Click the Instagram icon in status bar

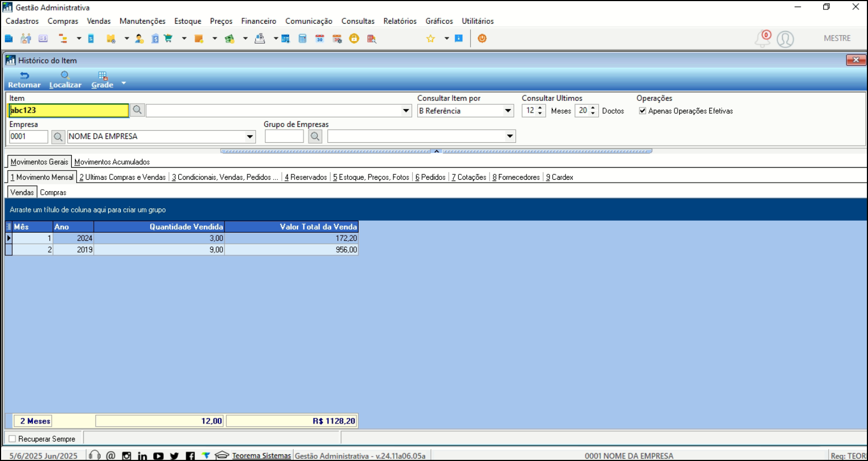click(126, 456)
